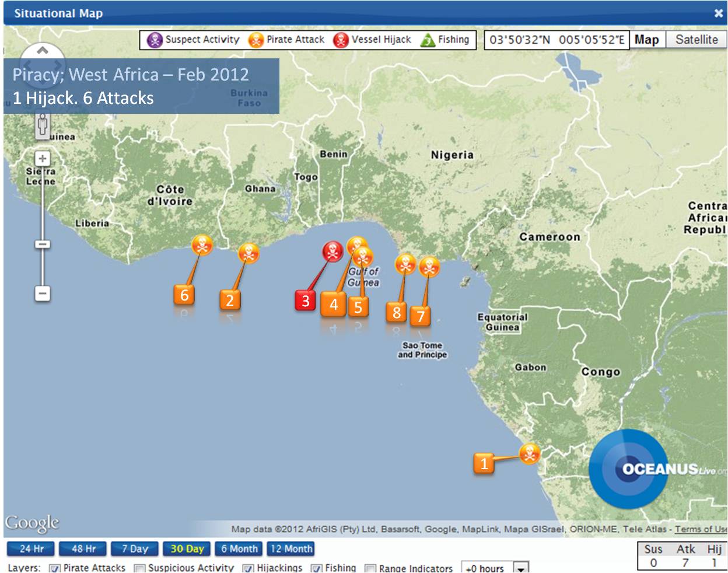Toggle the Hijackings layer checkbox

(x=248, y=568)
